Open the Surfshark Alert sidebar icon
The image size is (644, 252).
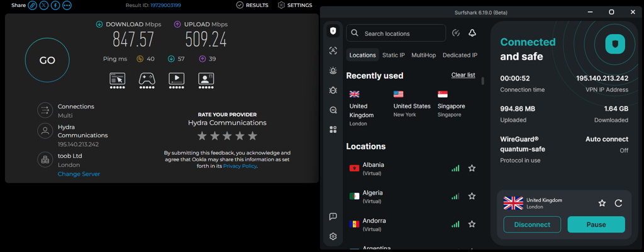333,71
